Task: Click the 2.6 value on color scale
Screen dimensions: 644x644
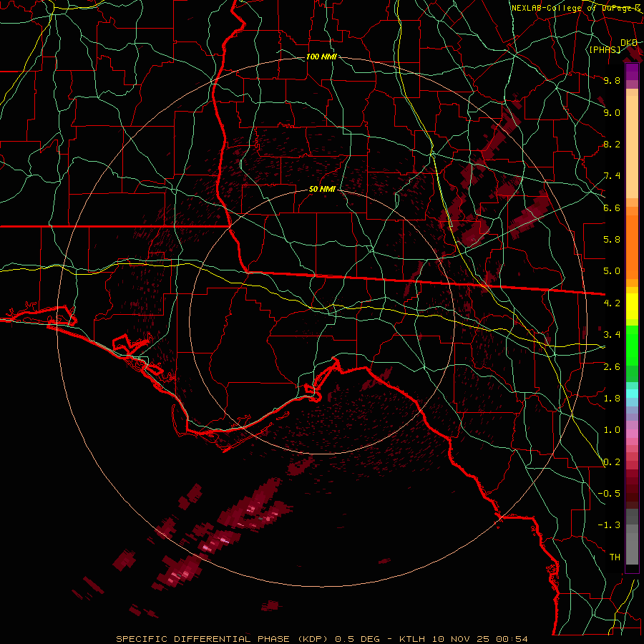Action: coord(612,366)
